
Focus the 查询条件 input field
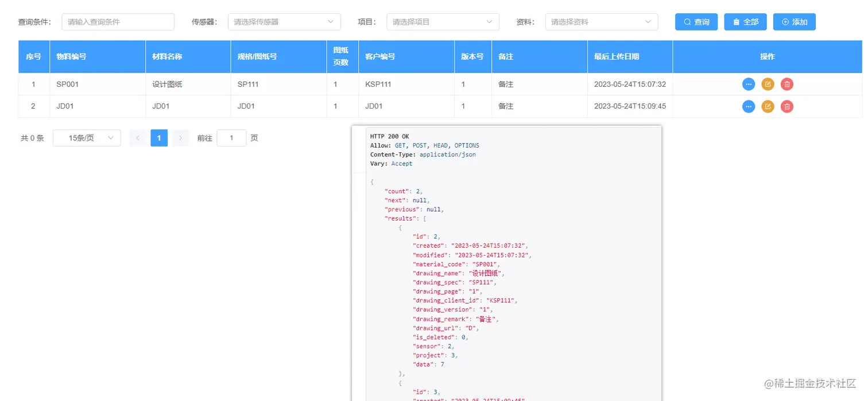click(118, 22)
